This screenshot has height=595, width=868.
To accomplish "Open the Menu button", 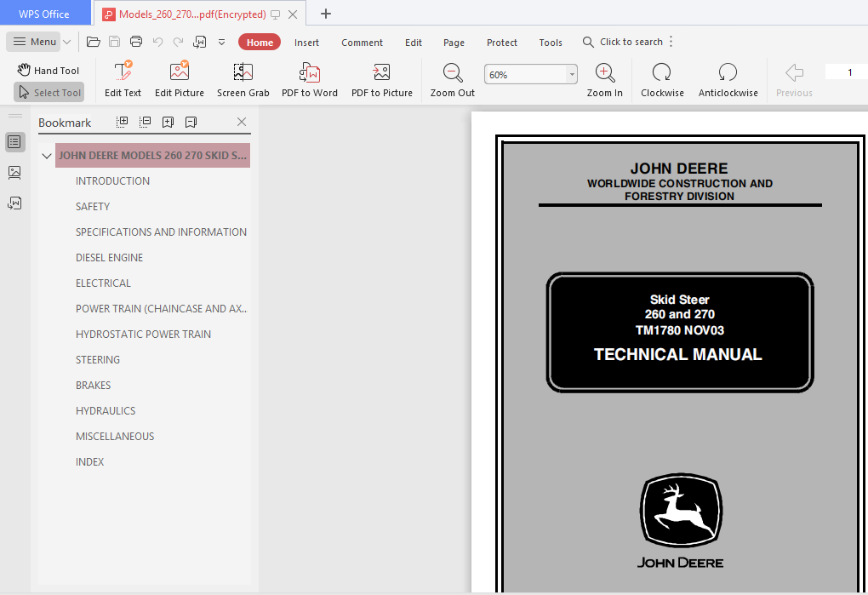I will (x=34, y=42).
